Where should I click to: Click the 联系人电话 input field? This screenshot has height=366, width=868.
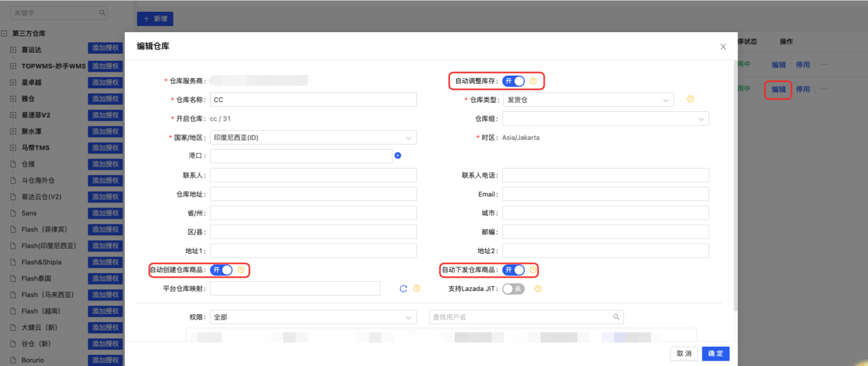606,175
